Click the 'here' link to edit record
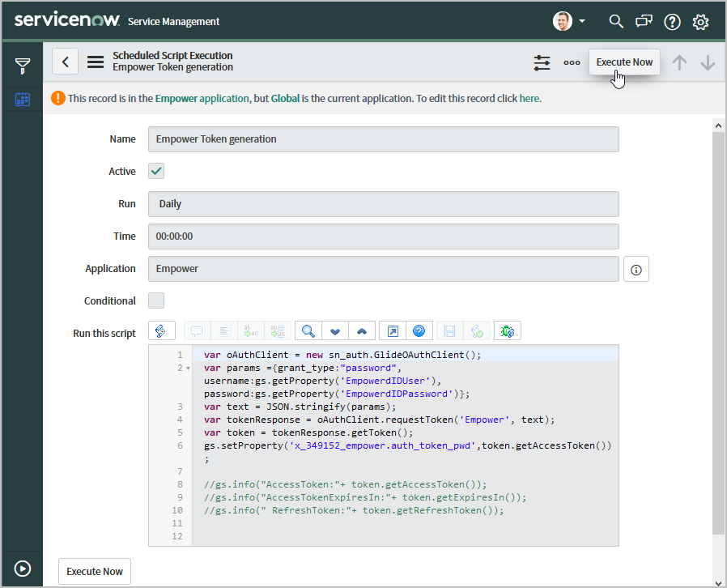 click(529, 98)
